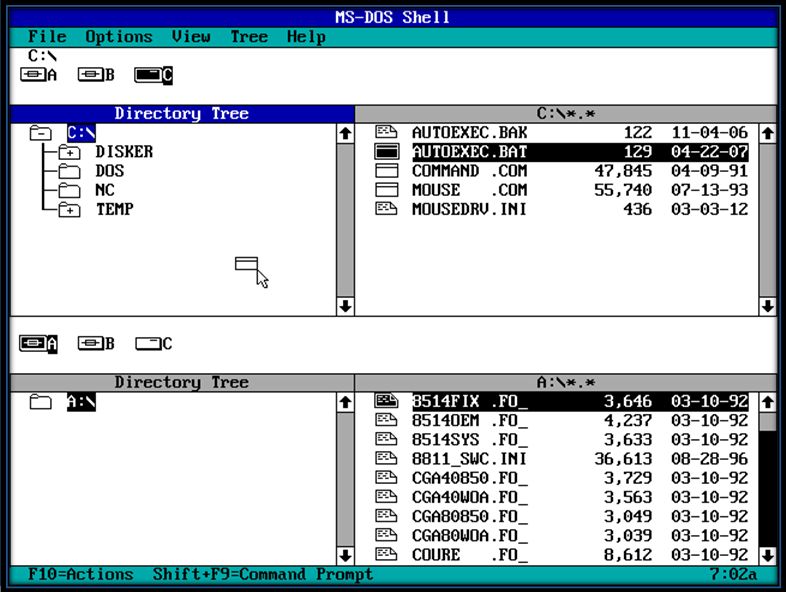Image resolution: width=786 pixels, height=592 pixels.
Task: Click the A:\ root folder icon
Action: (41, 402)
